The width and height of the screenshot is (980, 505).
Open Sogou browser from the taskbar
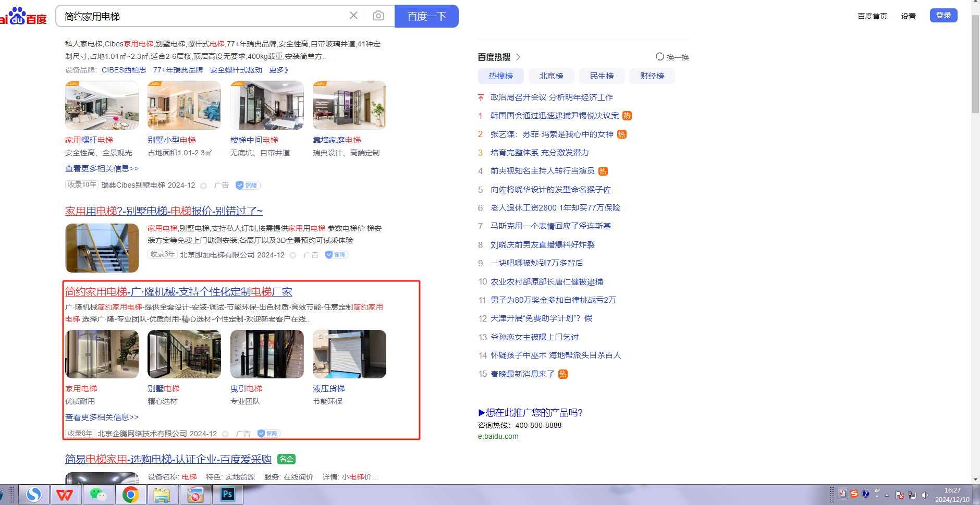34,494
